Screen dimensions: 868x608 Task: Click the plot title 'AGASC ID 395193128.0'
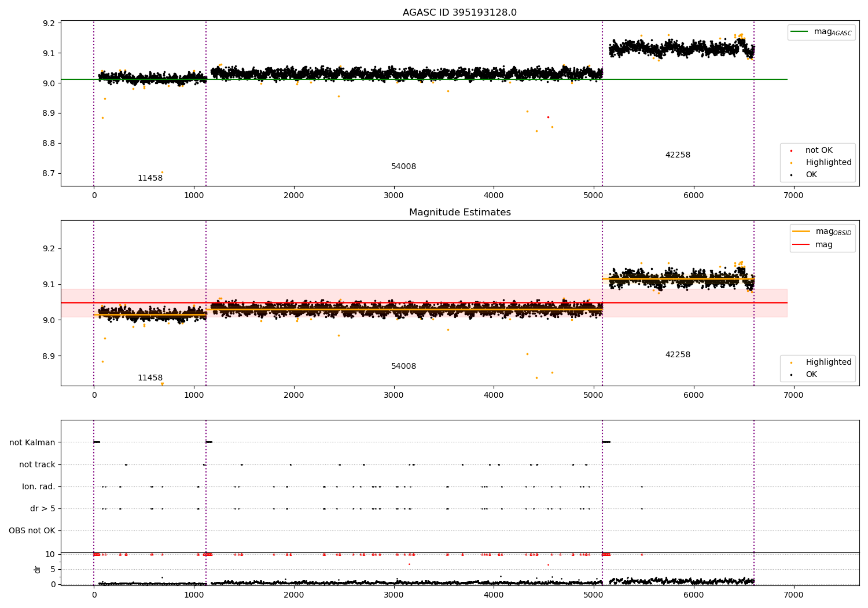point(459,13)
